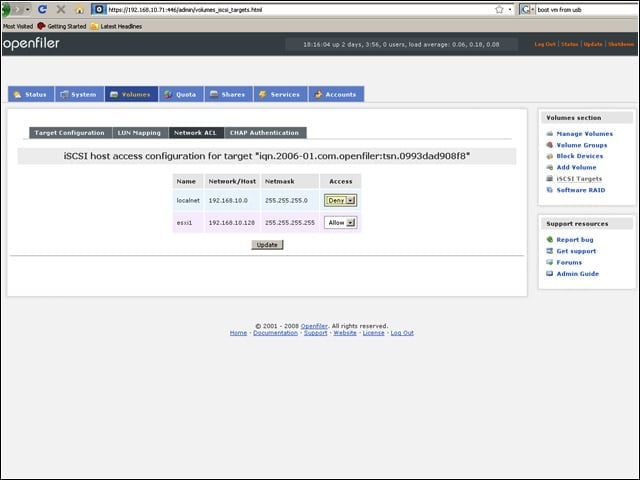640x480 pixels.
Task: Click the openfiler logo
Action: (x=31, y=44)
